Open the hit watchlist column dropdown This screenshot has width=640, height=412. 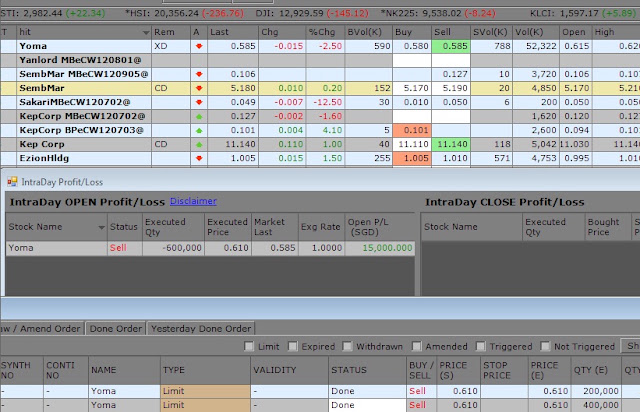pyautogui.click(x=146, y=32)
